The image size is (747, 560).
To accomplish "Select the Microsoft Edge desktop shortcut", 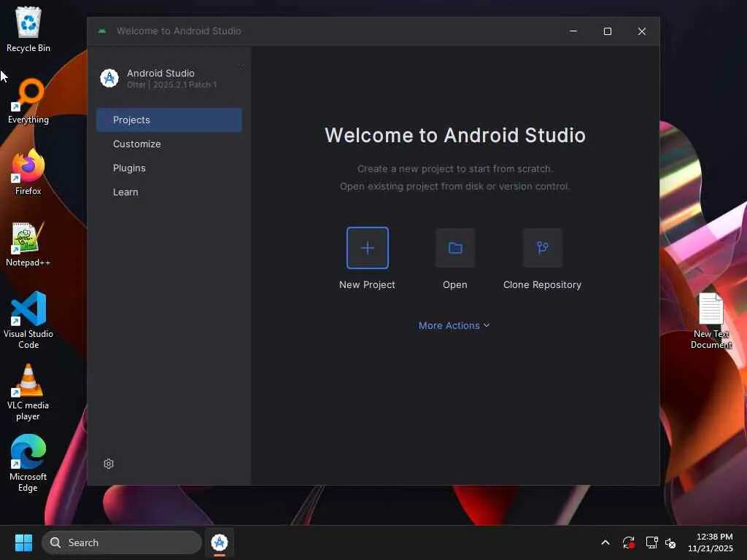I will [x=28, y=463].
